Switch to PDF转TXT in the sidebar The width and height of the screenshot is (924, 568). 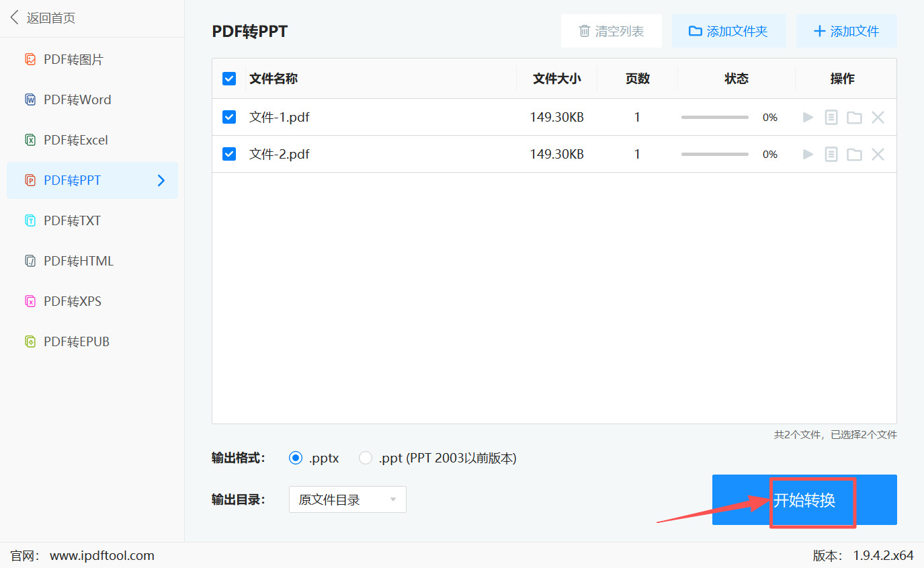(93, 220)
